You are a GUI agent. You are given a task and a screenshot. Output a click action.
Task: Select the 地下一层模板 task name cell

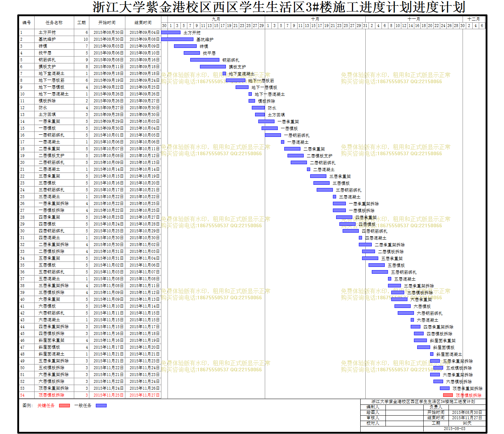click(54, 87)
